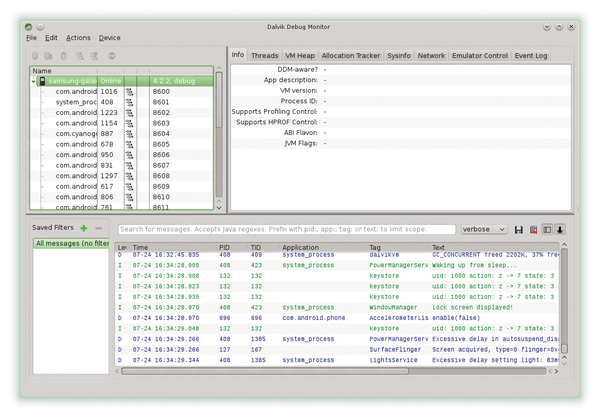Screen dimensions: 600x418
Task: Switch to the Sysinfo tab
Action: 399,56
